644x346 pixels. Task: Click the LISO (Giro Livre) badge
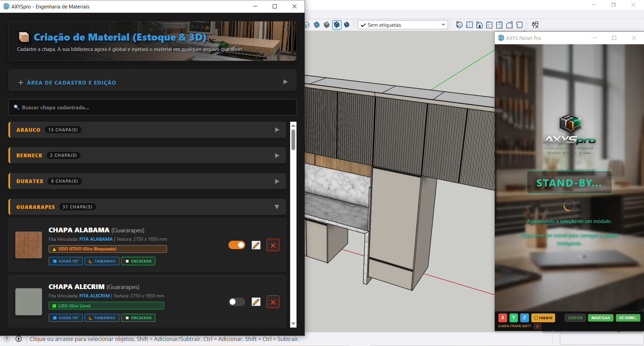coord(106,306)
